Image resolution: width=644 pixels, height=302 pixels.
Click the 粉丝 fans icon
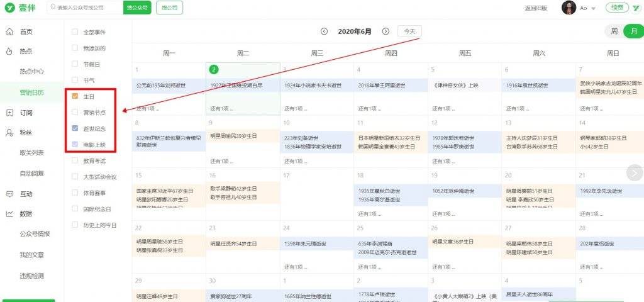point(9,133)
